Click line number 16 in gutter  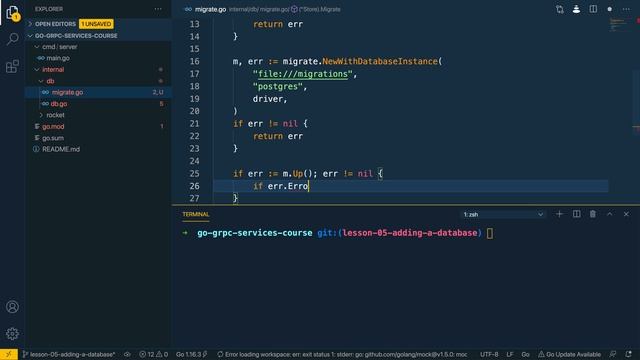tap(194, 61)
